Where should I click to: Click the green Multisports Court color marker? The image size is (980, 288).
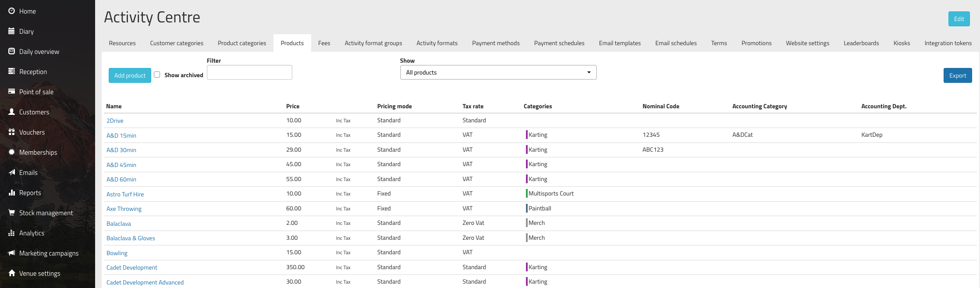526,193
